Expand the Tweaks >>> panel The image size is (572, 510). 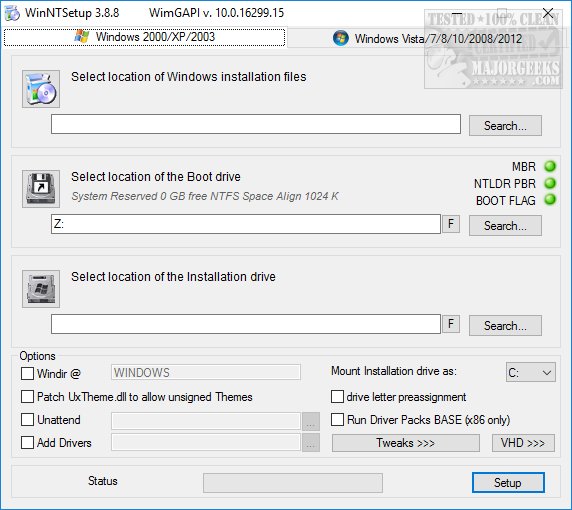[x=406, y=443]
